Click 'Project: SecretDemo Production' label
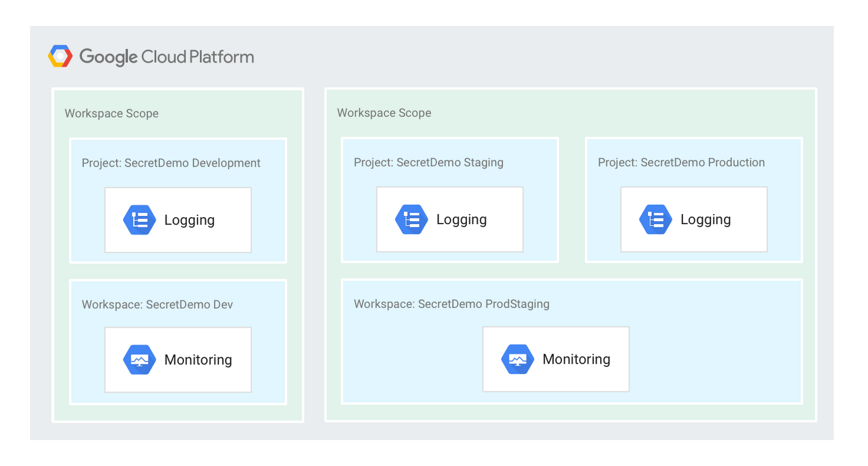Image resolution: width=868 pixels, height=466 pixels. tap(682, 163)
